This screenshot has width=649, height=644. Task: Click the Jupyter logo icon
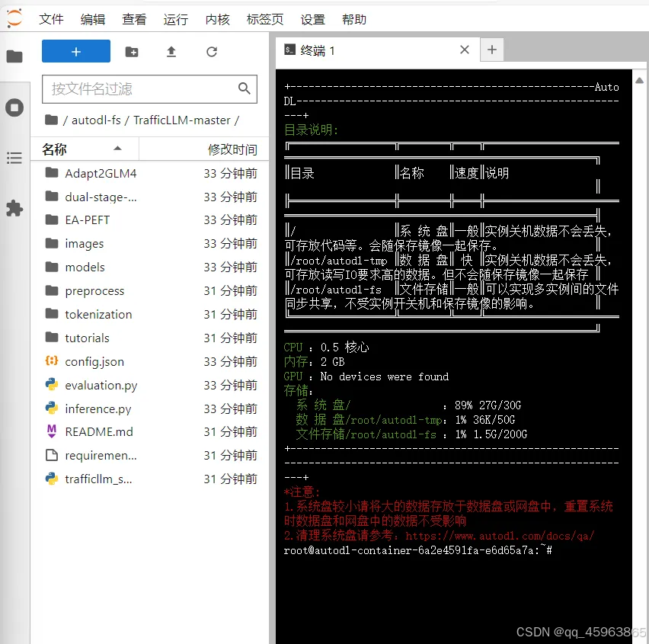click(15, 18)
